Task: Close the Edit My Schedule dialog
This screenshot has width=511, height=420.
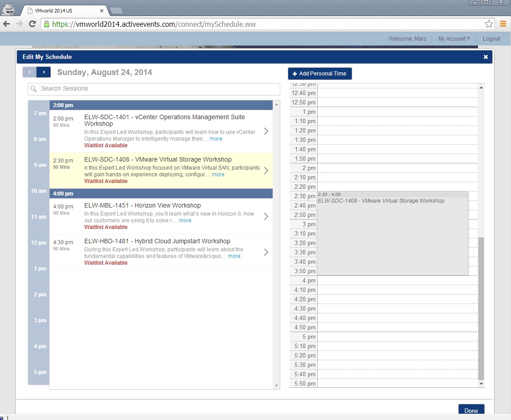Action: [x=486, y=57]
